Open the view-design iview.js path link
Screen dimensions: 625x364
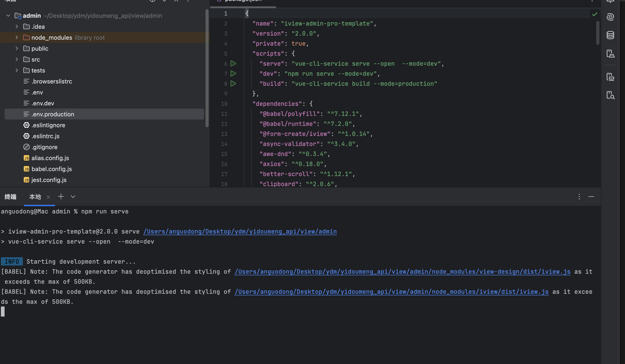pos(402,272)
